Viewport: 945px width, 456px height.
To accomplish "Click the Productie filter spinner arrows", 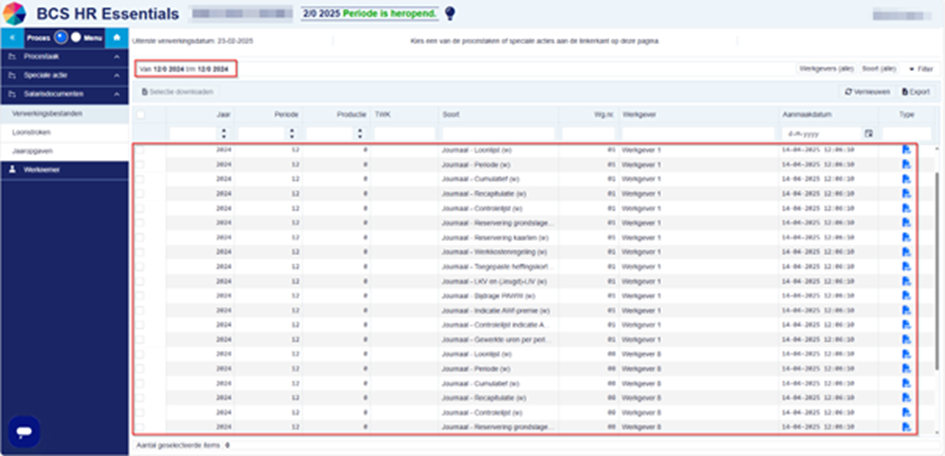I will pos(360,133).
